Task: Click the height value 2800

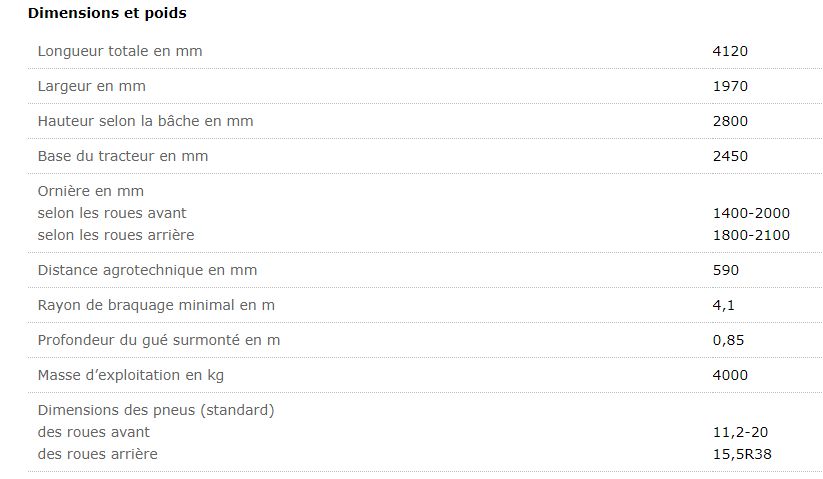Action: [x=730, y=121]
